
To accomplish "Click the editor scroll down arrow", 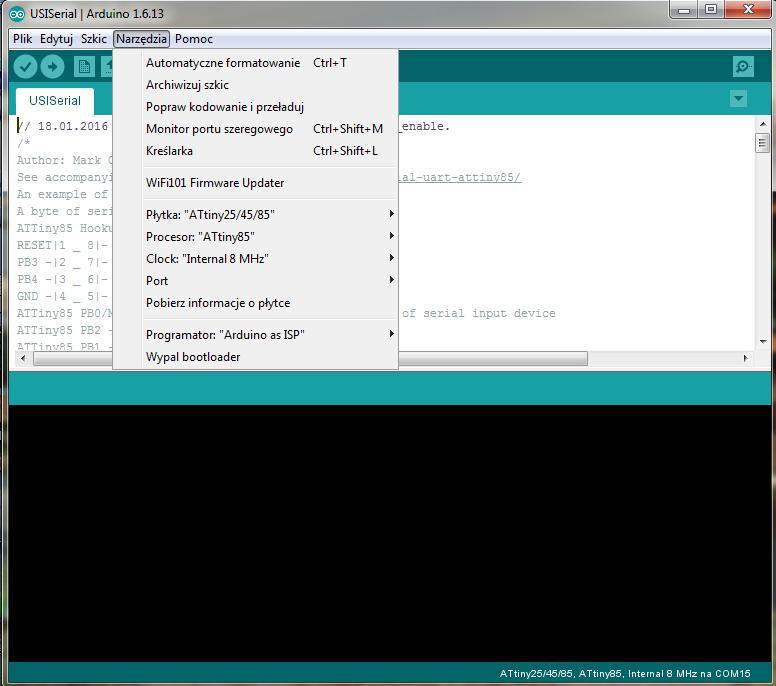I will (x=762, y=342).
